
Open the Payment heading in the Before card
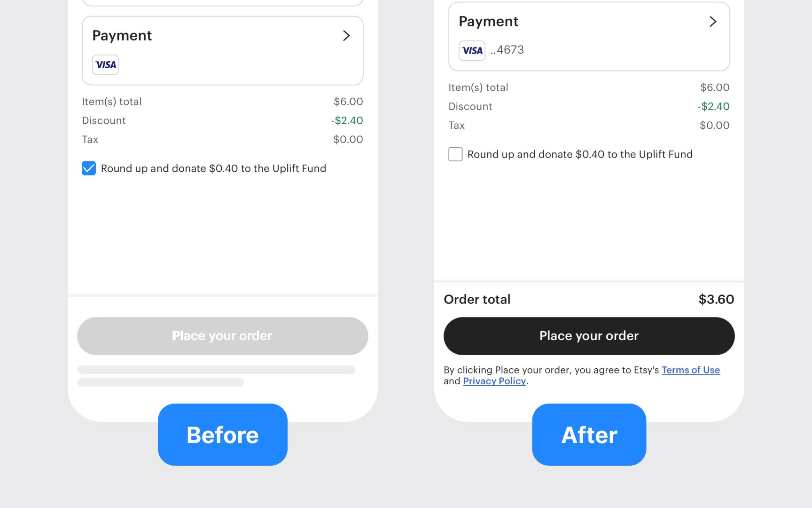click(122, 36)
